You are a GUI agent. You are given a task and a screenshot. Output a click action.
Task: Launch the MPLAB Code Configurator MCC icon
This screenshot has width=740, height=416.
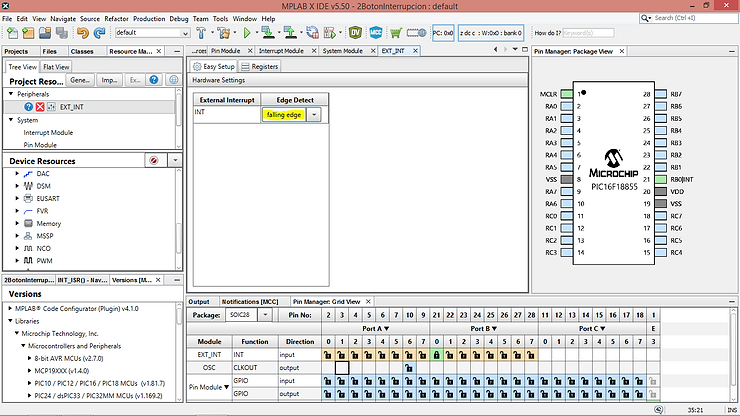click(x=376, y=33)
